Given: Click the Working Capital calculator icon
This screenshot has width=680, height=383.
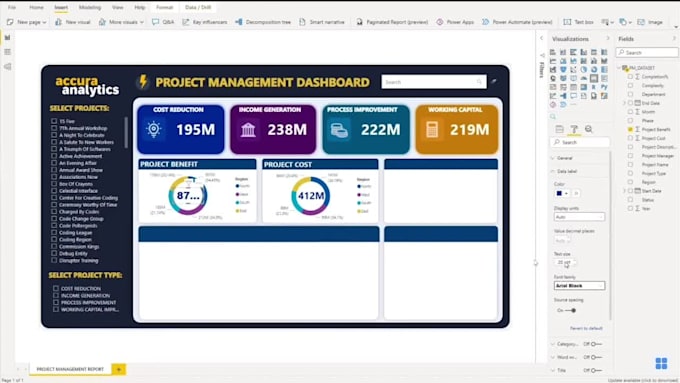Looking at the screenshot, I should click(x=432, y=129).
